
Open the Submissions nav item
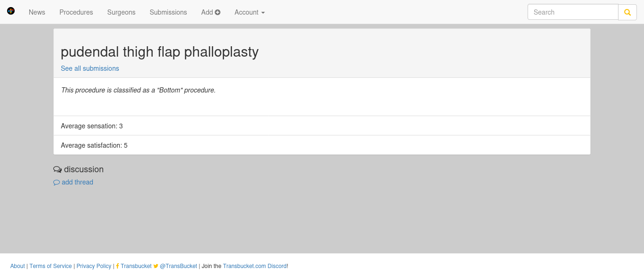[x=168, y=12]
